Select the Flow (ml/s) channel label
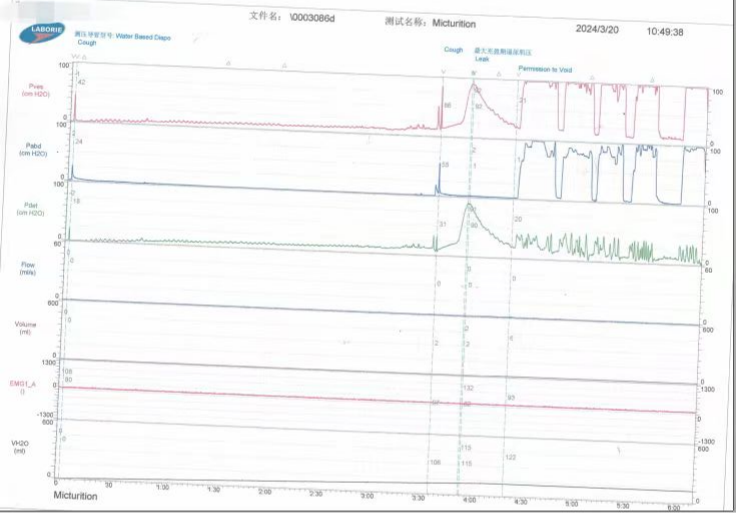This screenshot has height=513, width=736. [29, 268]
